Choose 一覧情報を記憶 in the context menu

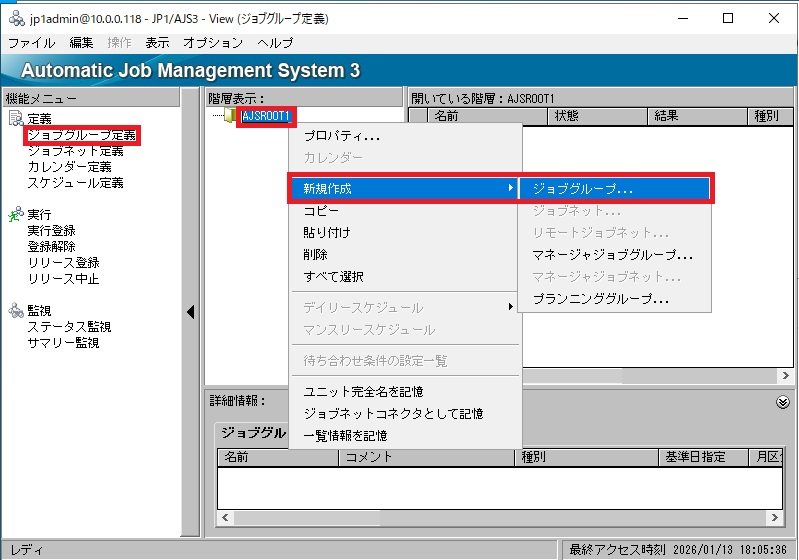[x=405, y=436]
